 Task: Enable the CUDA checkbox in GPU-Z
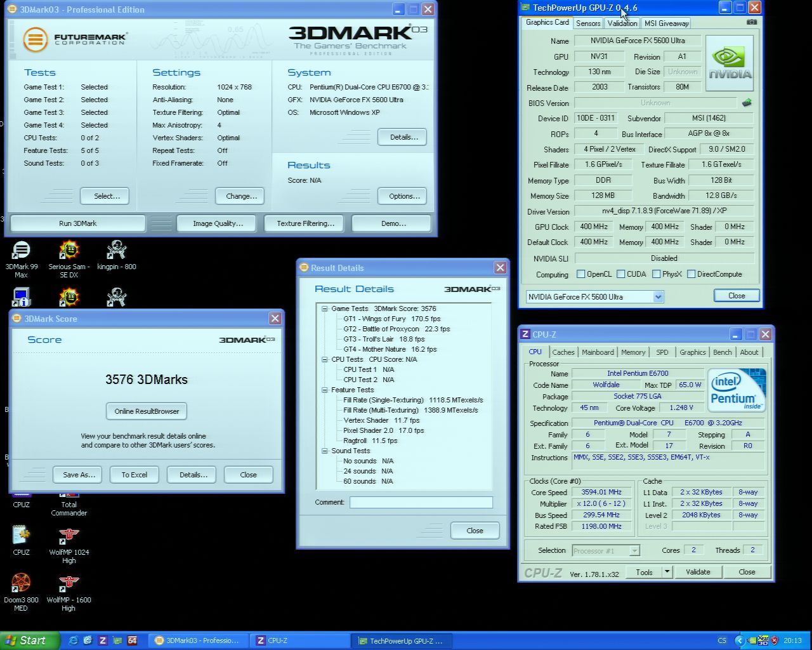coord(620,274)
